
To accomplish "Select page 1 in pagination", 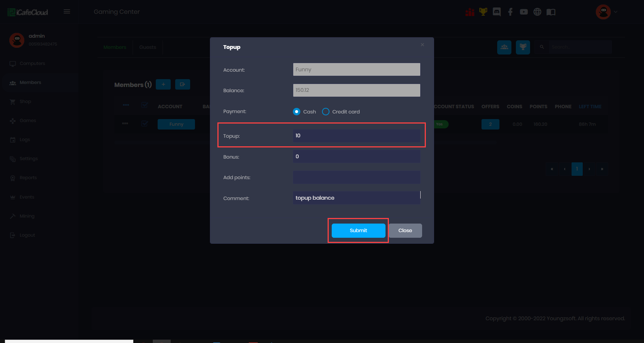I will (x=577, y=169).
